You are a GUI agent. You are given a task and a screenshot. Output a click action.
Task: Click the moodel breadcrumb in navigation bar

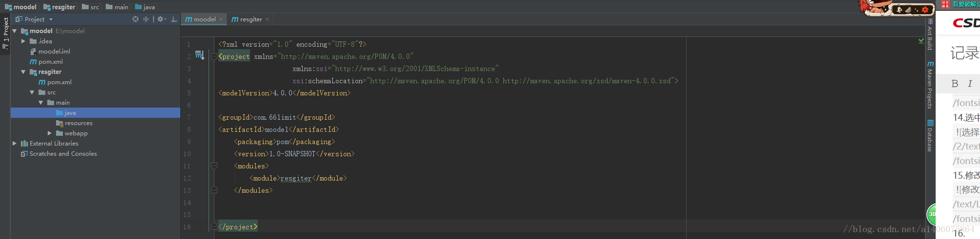[x=20, y=7]
